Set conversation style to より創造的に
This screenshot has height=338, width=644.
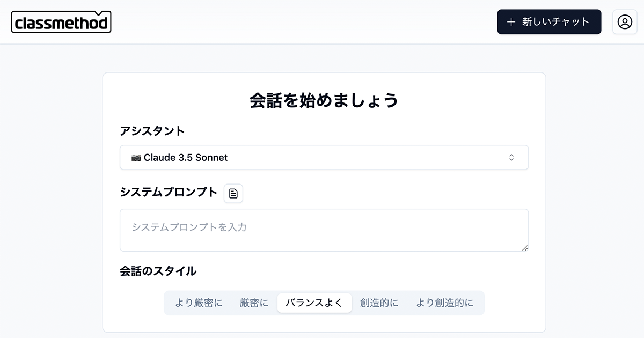(x=445, y=303)
